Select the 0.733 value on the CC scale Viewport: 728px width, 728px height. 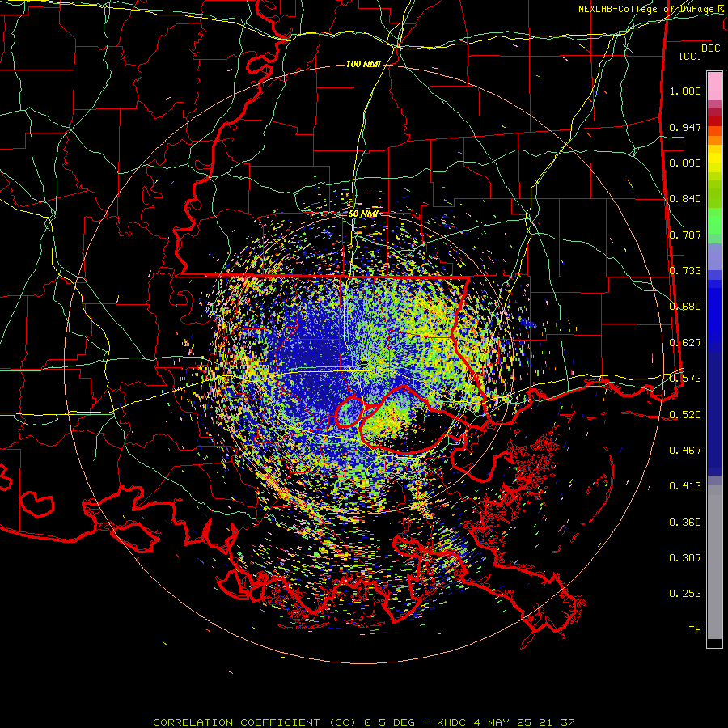click(685, 271)
